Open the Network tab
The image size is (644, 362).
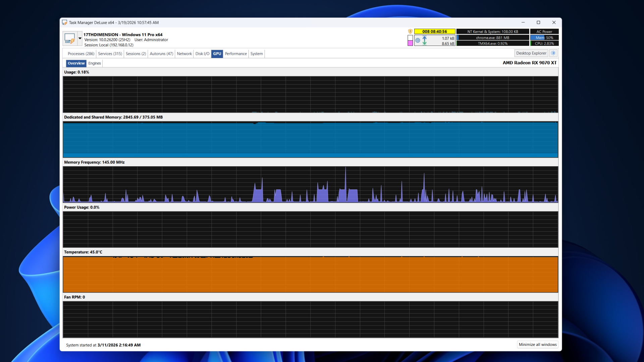tap(184, 54)
